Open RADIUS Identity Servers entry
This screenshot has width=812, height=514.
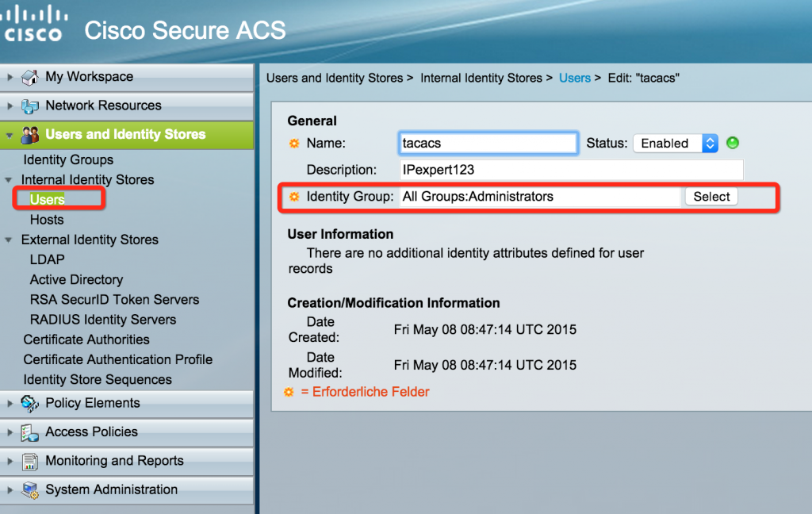(x=103, y=320)
